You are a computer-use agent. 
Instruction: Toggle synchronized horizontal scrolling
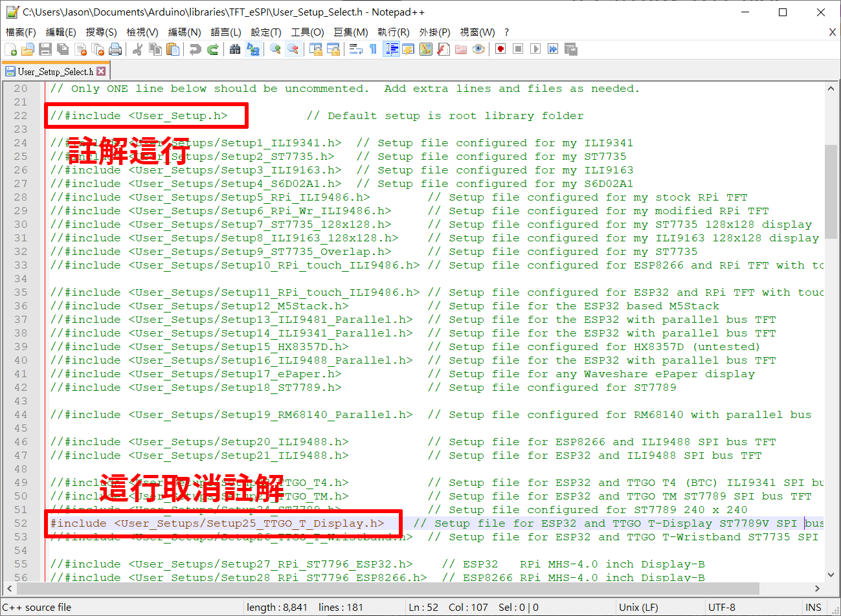pyautogui.click(x=333, y=49)
